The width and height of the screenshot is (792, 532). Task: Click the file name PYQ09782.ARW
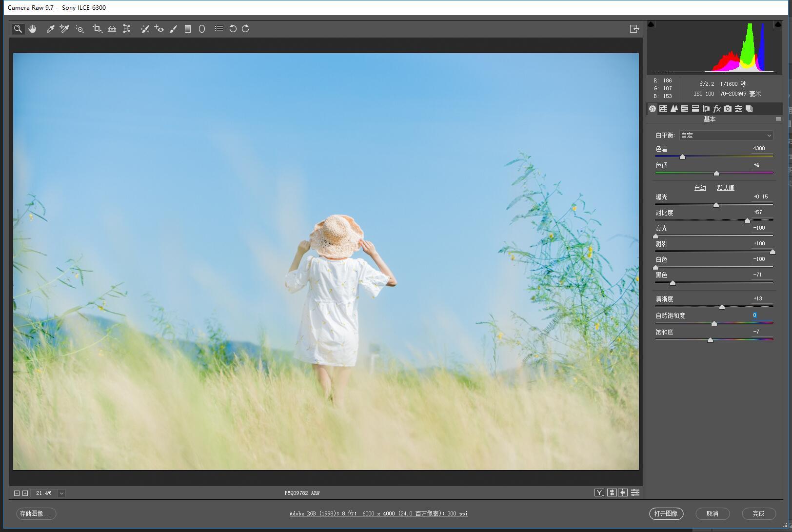point(302,493)
